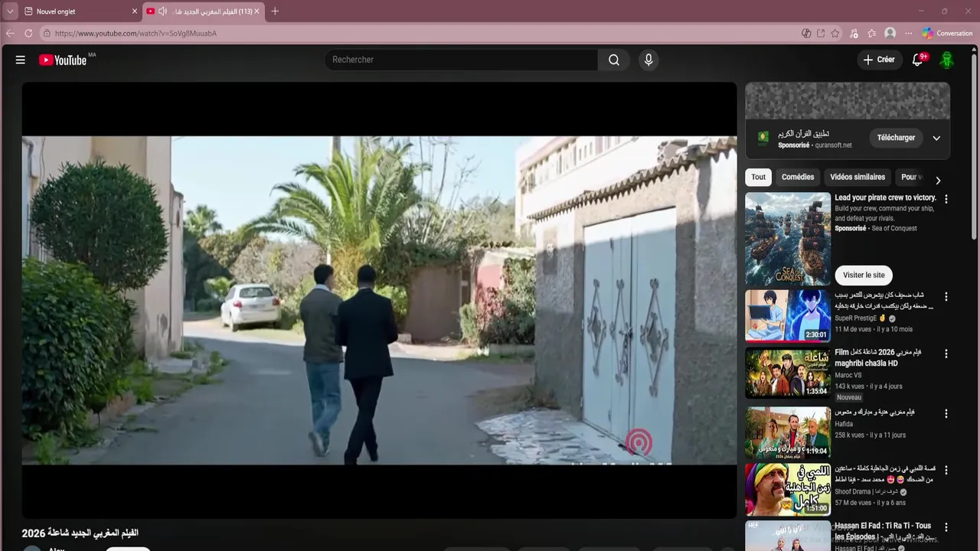This screenshot has width=980, height=551.
Task: Close the YouTube video tab
Action: (257, 11)
